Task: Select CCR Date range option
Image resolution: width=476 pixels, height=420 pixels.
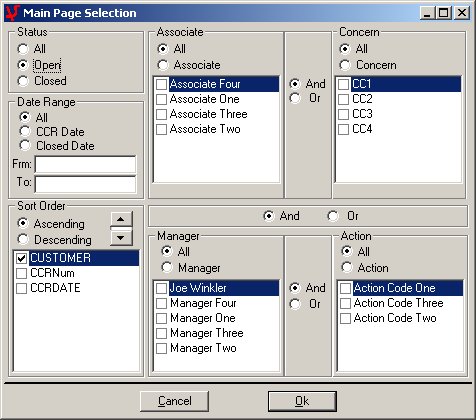Action: pos(25,131)
